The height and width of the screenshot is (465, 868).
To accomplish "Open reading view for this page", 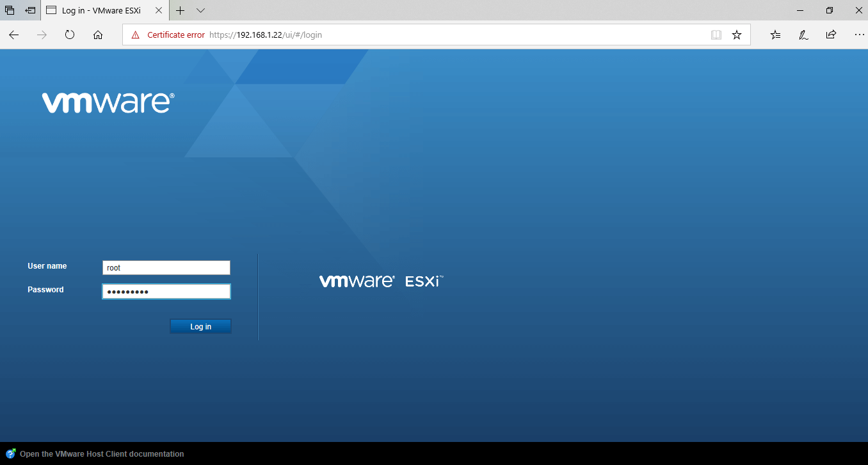I will pos(715,35).
